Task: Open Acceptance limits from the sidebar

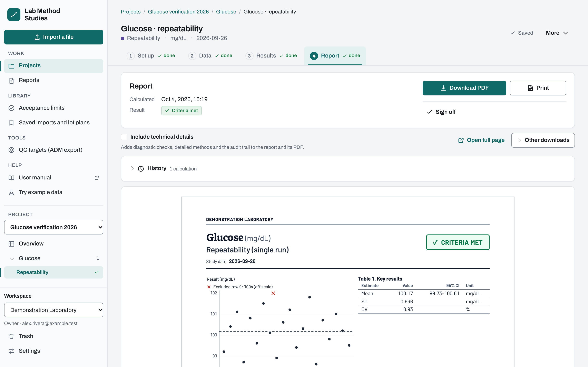Action: (53, 108)
